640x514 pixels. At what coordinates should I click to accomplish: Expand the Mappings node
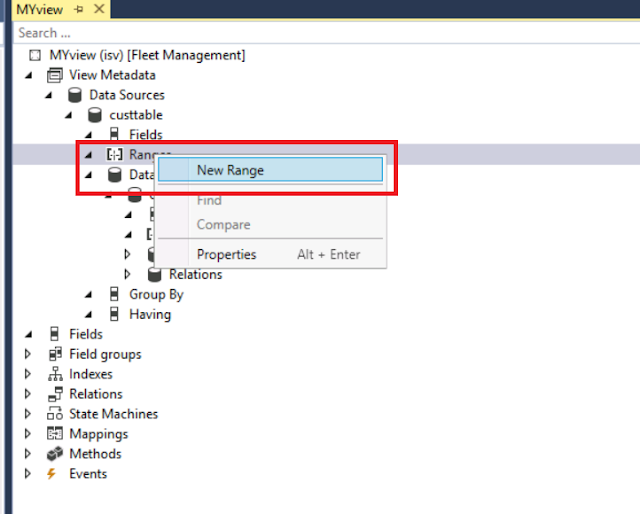click(27, 434)
